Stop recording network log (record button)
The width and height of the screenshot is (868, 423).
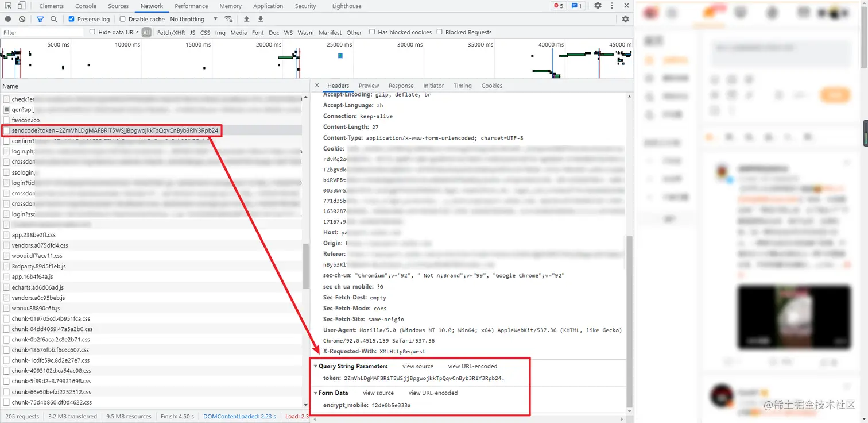click(x=8, y=19)
